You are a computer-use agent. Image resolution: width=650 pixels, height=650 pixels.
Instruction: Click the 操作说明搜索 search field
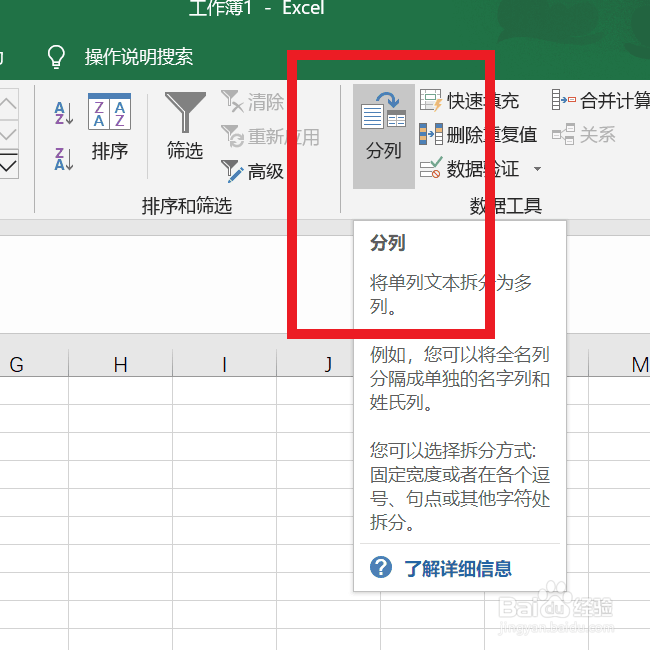(x=139, y=57)
